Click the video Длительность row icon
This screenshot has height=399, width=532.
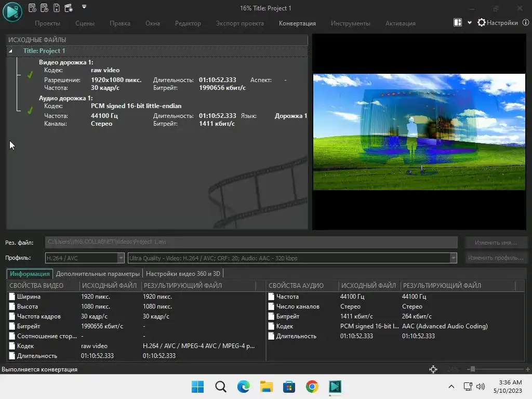tap(12, 355)
